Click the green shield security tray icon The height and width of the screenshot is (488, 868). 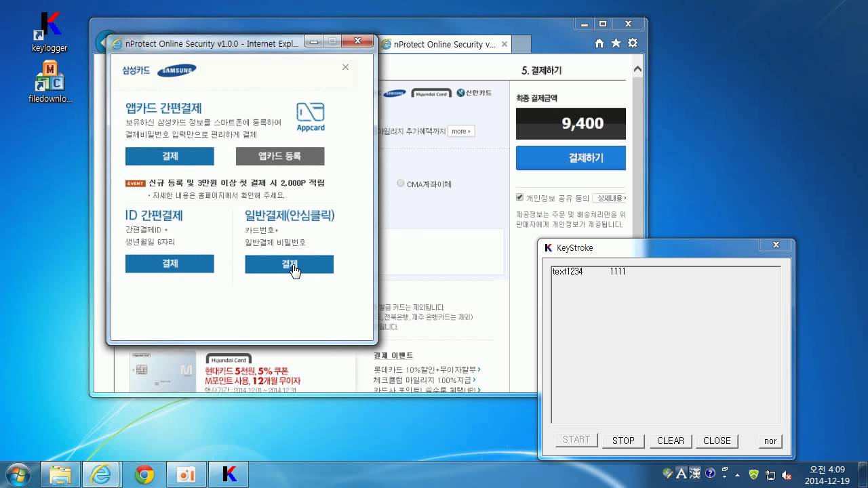pyautogui.click(x=753, y=474)
